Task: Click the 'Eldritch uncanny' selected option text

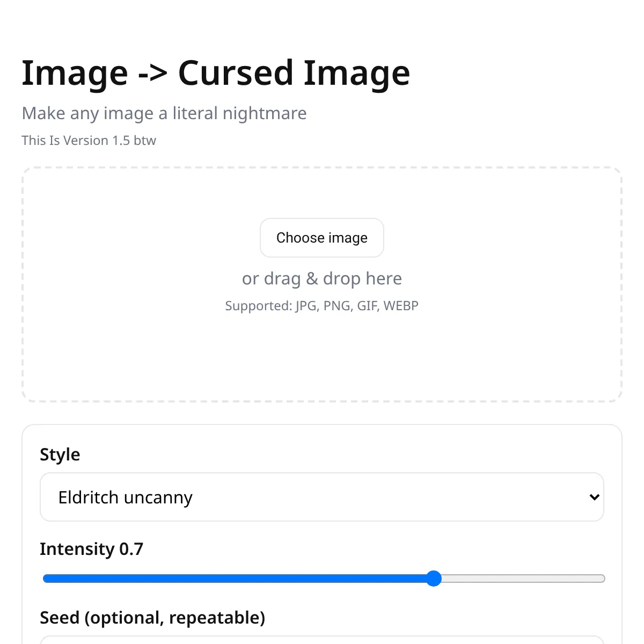Action: pyautogui.click(x=125, y=497)
